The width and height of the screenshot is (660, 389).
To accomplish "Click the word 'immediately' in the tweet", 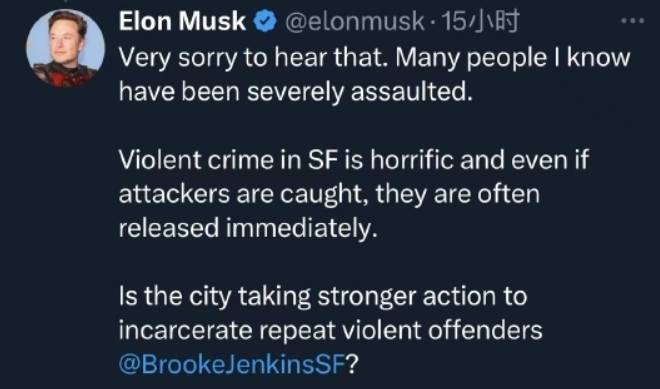I will pos(299,228).
